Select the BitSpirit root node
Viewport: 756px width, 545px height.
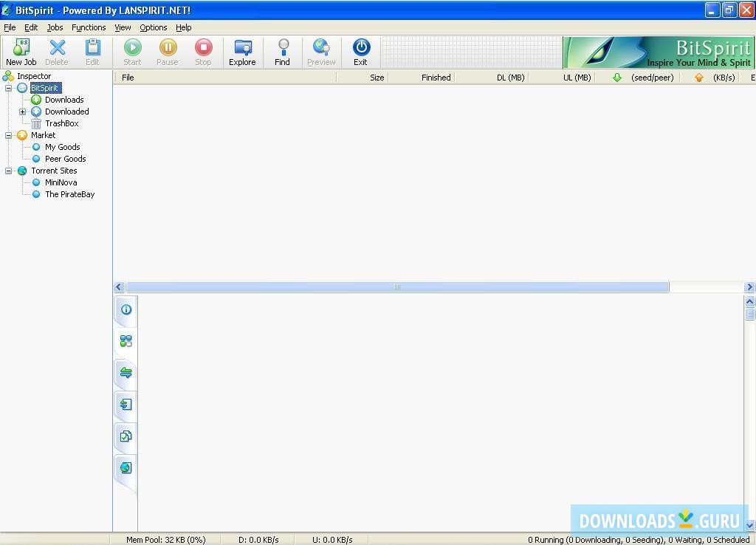click(x=44, y=88)
